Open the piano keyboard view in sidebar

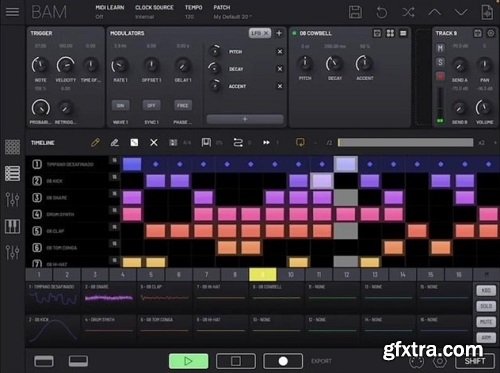pos(12,226)
